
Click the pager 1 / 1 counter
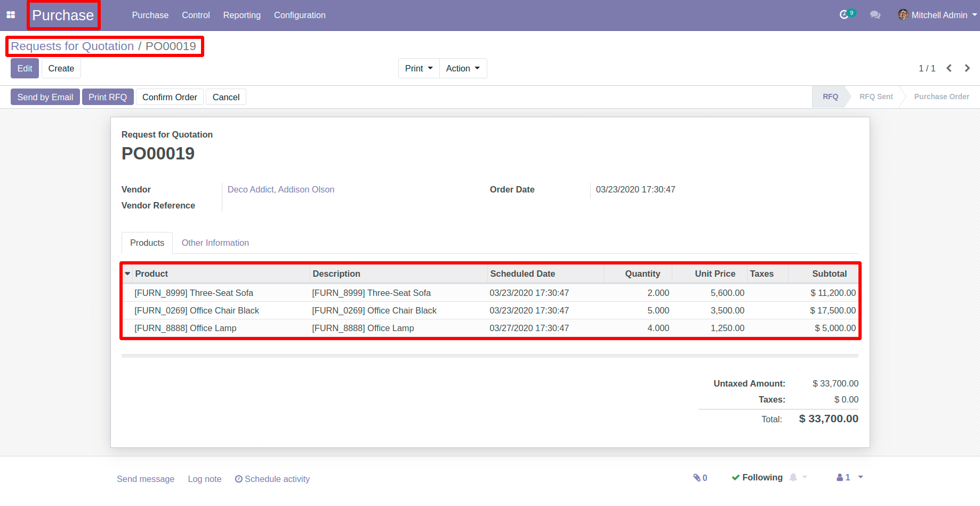pos(927,68)
